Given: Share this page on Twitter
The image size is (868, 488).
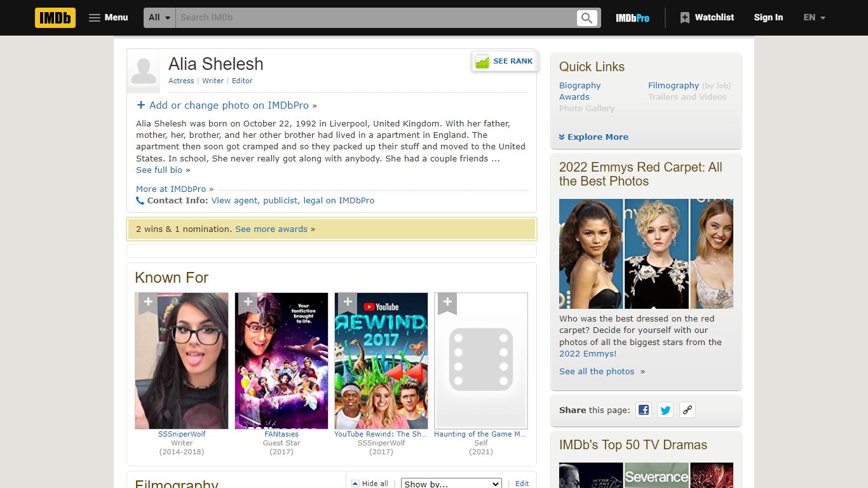Looking at the screenshot, I should click(x=665, y=410).
